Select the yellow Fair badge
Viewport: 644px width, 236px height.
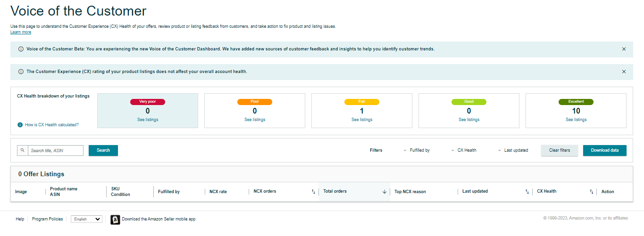pos(362,102)
